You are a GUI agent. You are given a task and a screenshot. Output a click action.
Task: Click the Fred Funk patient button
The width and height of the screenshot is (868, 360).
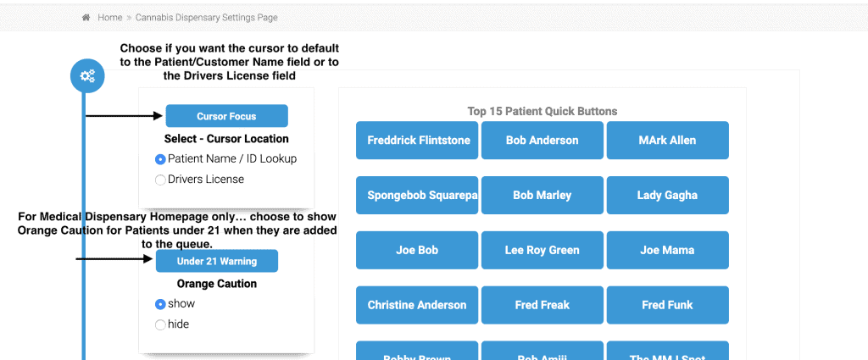click(668, 305)
